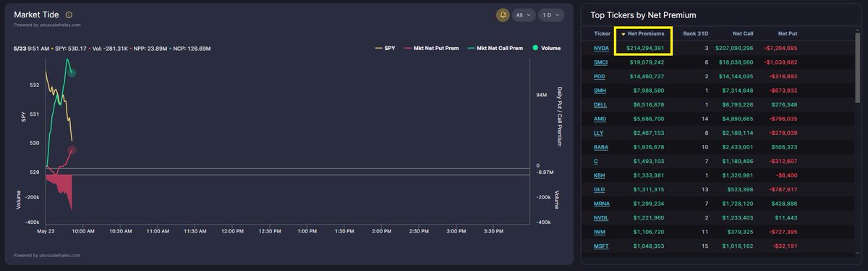Click the bell alert icon
This screenshot has height=271, width=868.
point(503,14)
